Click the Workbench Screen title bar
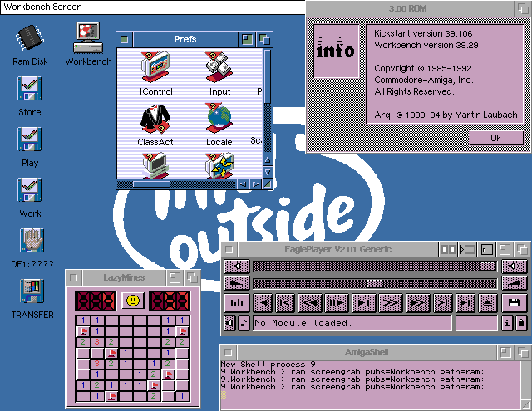The height and width of the screenshot is (411, 532). (x=153, y=7)
